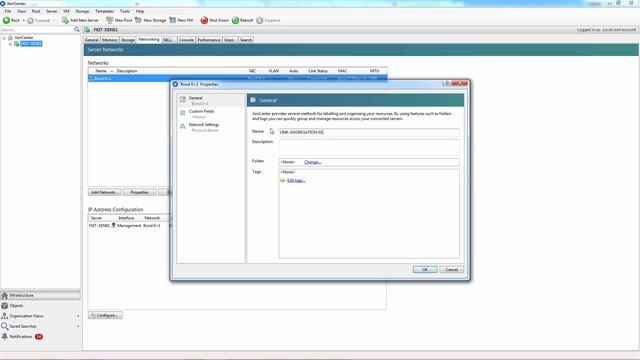The width and height of the screenshot is (640, 360).
Task: Switch to the Memory tab
Action: tap(109, 40)
